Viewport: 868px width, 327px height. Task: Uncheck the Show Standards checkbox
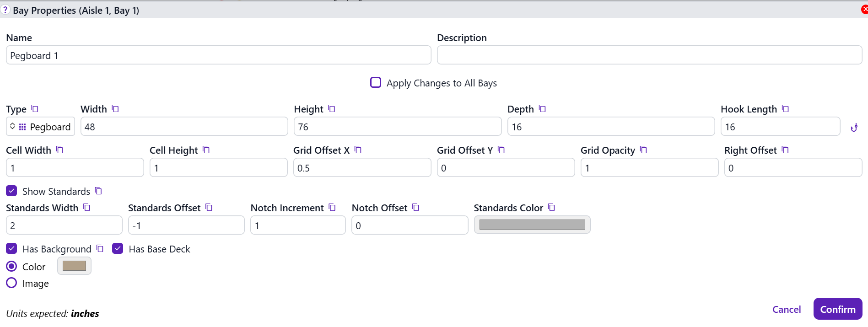(12, 191)
